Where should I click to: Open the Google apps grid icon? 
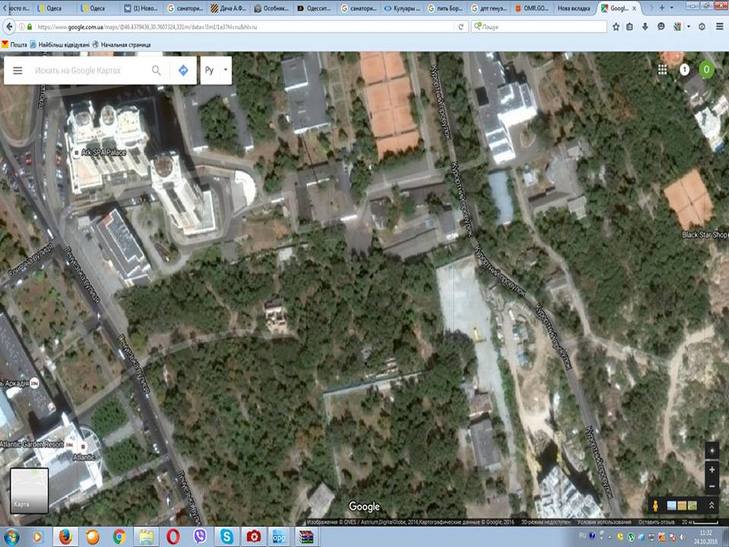pyautogui.click(x=662, y=70)
